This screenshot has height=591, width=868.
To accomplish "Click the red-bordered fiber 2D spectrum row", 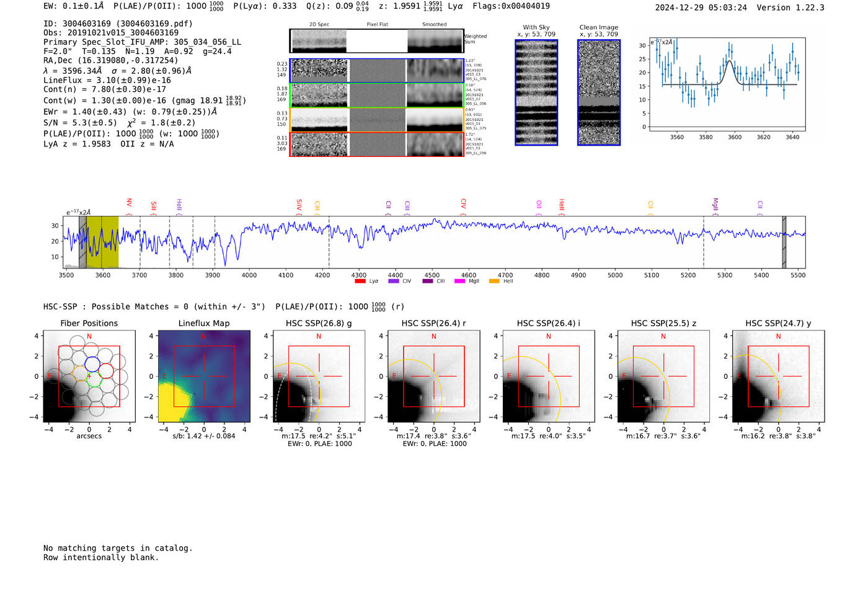I will pyautogui.click(x=377, y=144).
